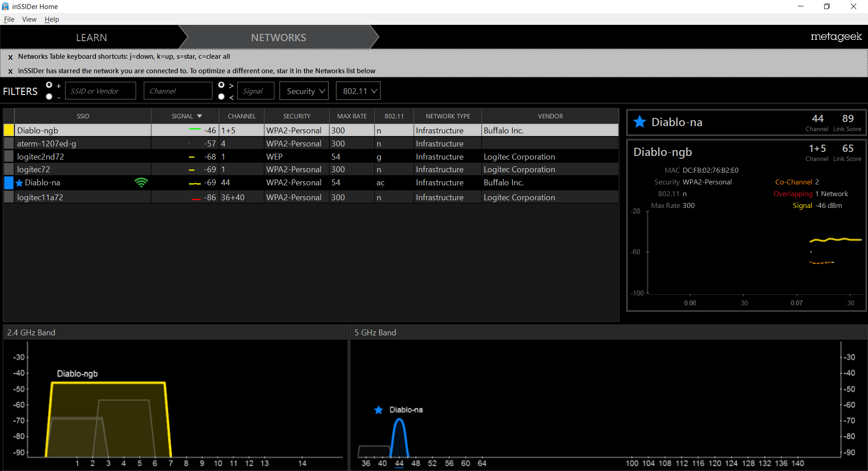The height and width of the screenshot is (471, 868).
Task: Click the 2.4 GHz Band panel title
Action: (x=31, y=333)
